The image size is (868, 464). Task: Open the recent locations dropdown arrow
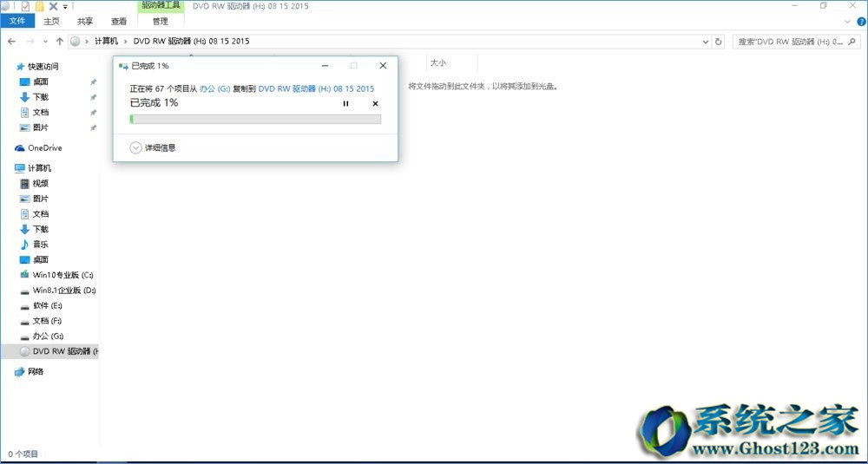pos(45,42)
